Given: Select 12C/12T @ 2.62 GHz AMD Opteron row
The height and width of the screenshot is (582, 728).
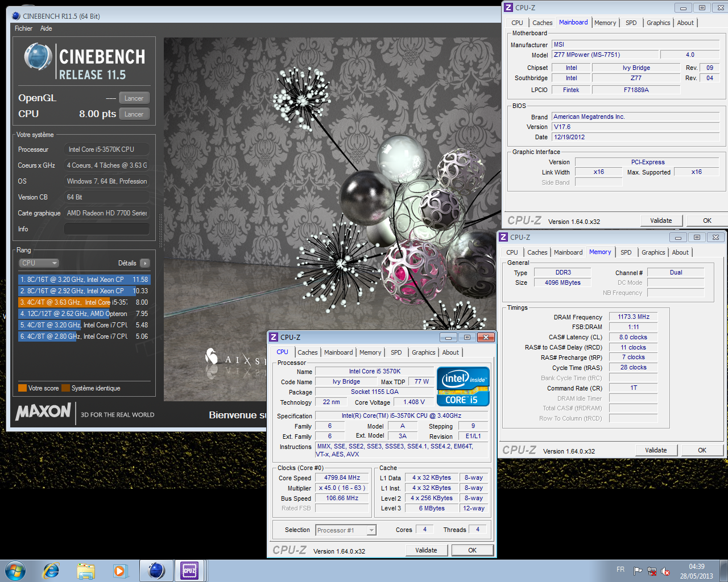Looking at the screenshot, I should pyautogui.click(x=84, y=314).
